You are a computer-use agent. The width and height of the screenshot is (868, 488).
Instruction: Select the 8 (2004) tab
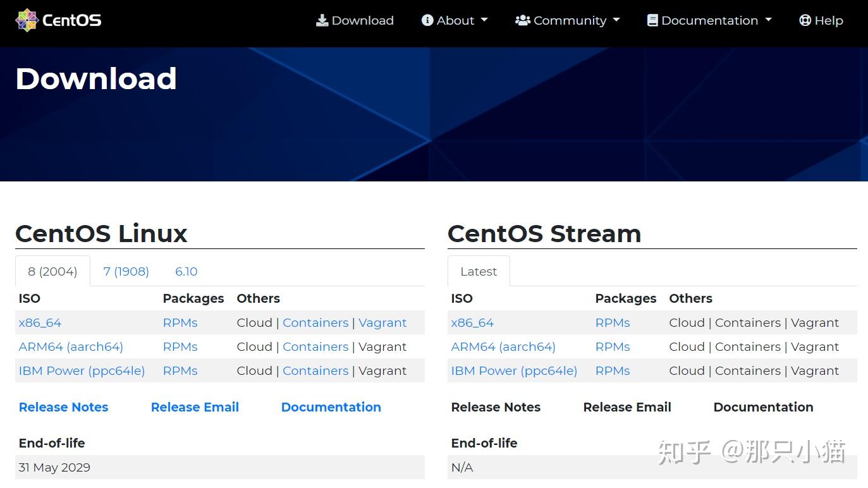52,271
